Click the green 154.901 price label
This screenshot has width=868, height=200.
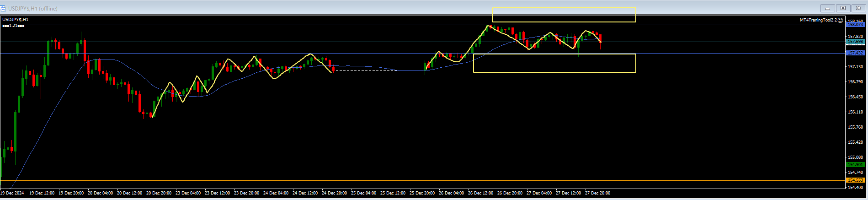[x=855, y=165]
